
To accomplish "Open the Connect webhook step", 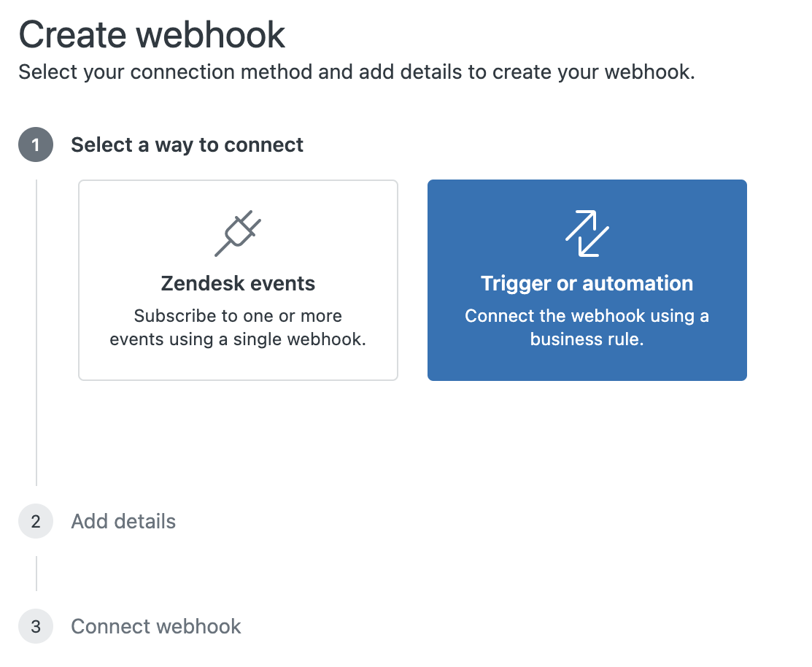I will (156, 626).
